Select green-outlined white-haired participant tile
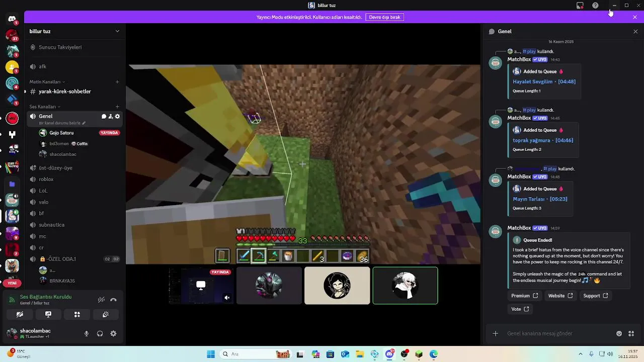 (x=405, y=286)
